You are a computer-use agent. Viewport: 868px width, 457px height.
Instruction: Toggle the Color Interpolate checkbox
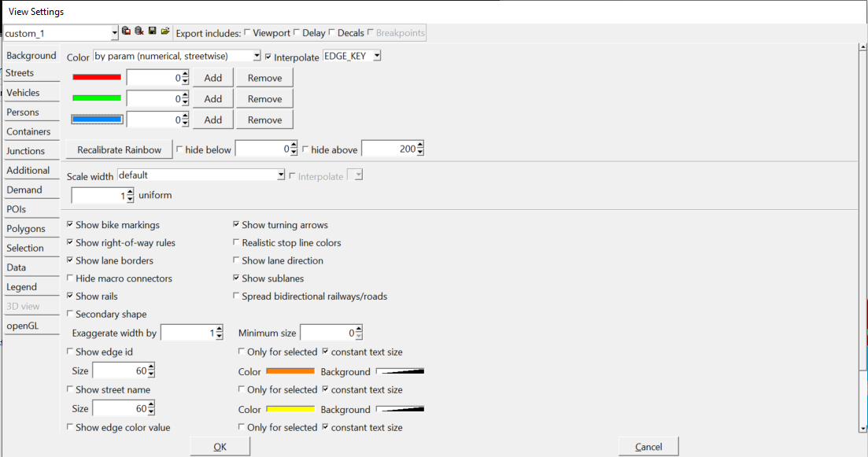pyautogui.click(x=268, y=57)
